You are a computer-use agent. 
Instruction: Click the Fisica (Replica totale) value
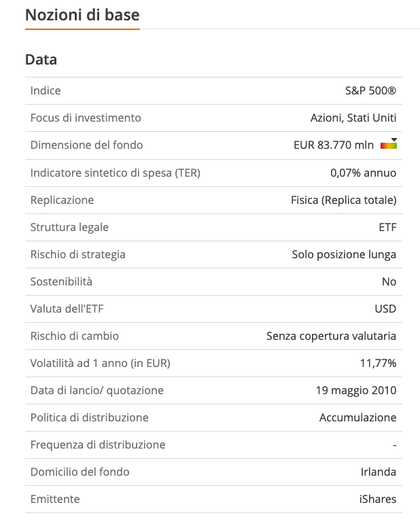[x=343, y=200]
